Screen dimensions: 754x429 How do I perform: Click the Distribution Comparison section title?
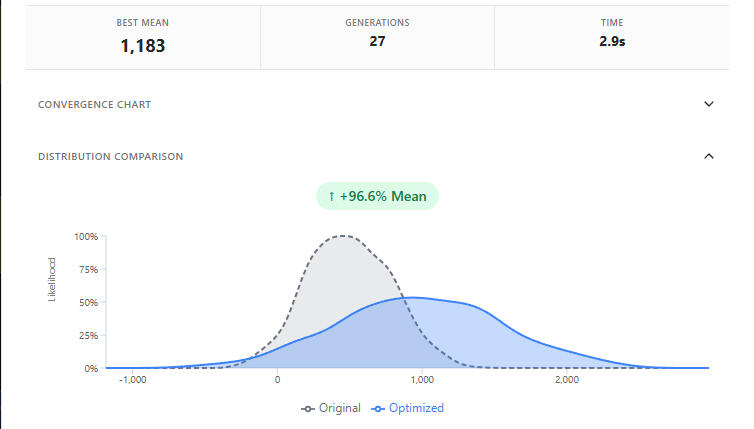(x=110, y=157)
